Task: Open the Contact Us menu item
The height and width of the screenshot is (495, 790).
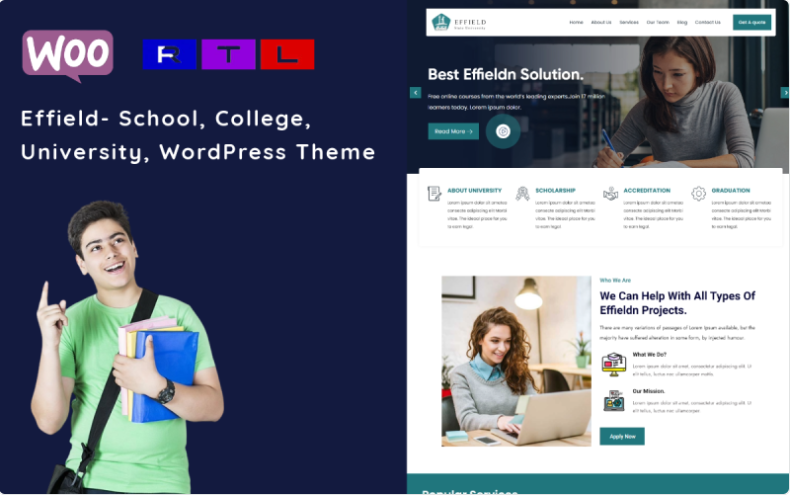Action: 707,22
